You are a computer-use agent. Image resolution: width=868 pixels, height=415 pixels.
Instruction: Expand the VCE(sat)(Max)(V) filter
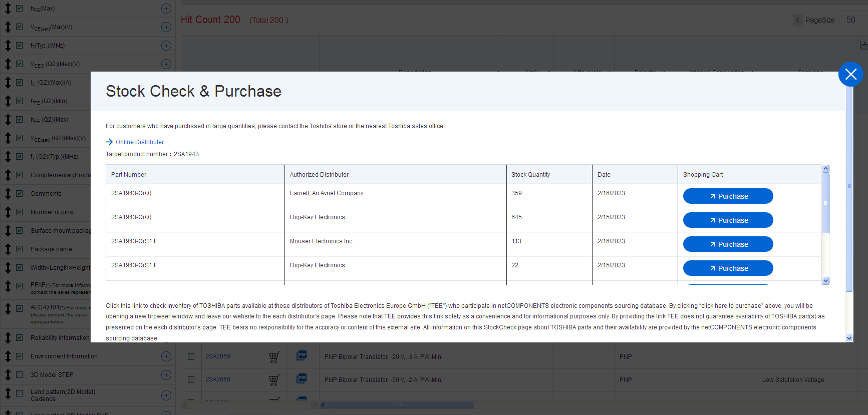click(x=166, y=27)
